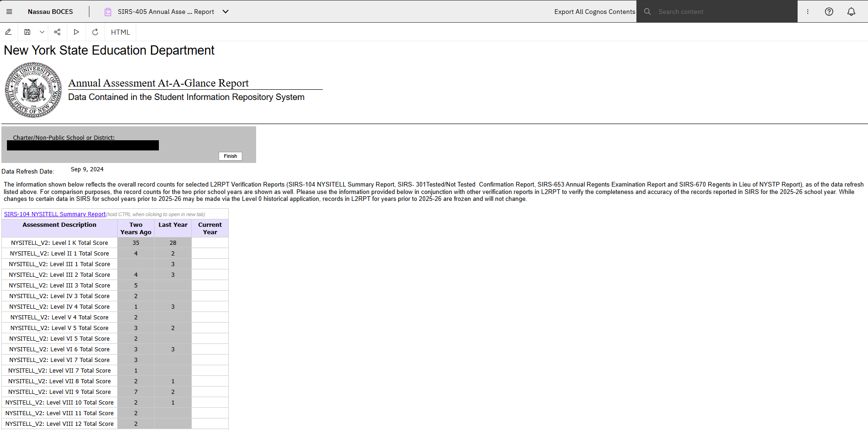Viewport: 868px width, 430px height.
Task: Click Export All Cognos Contents
Action: point(595,12)
